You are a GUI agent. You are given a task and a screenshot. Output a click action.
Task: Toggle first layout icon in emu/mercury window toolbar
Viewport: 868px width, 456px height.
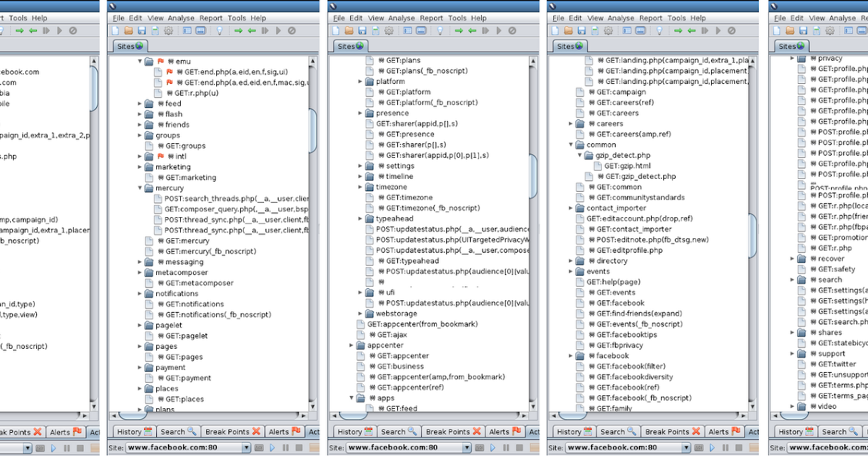(x=187, y=30)
